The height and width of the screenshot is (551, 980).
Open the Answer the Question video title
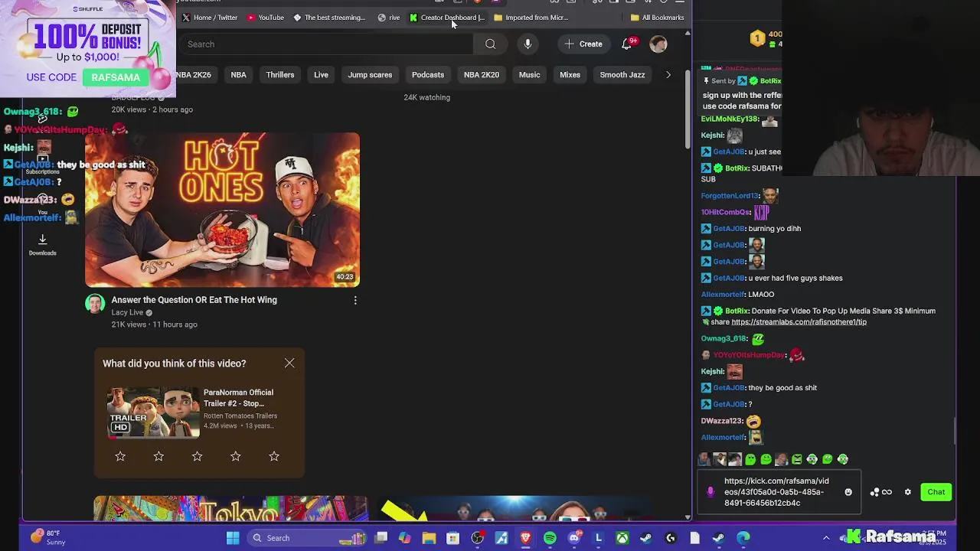(x=194, y=300)
